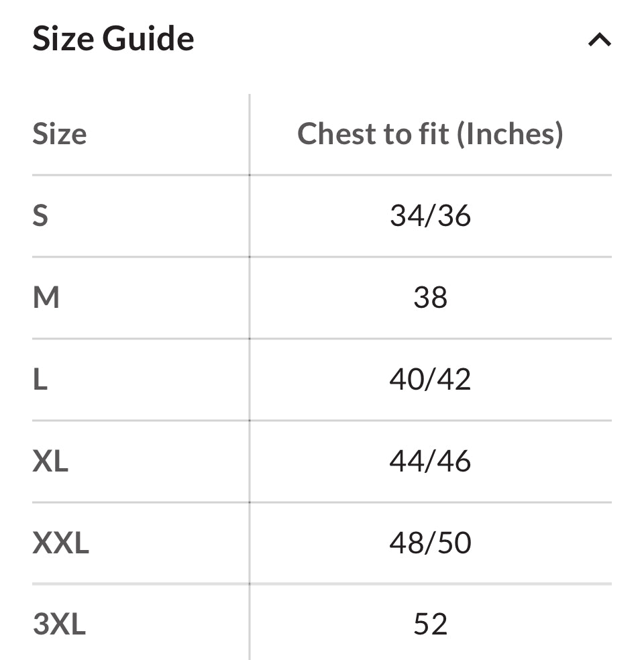Click the 44/46 chest measurement
This screenshot has height=660, width=644.
point(430,461)
